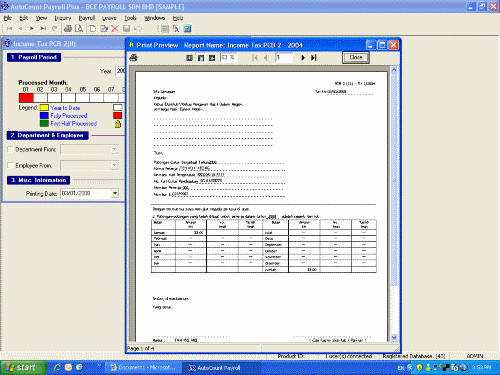Click the red X delete icon

[115, 29]
